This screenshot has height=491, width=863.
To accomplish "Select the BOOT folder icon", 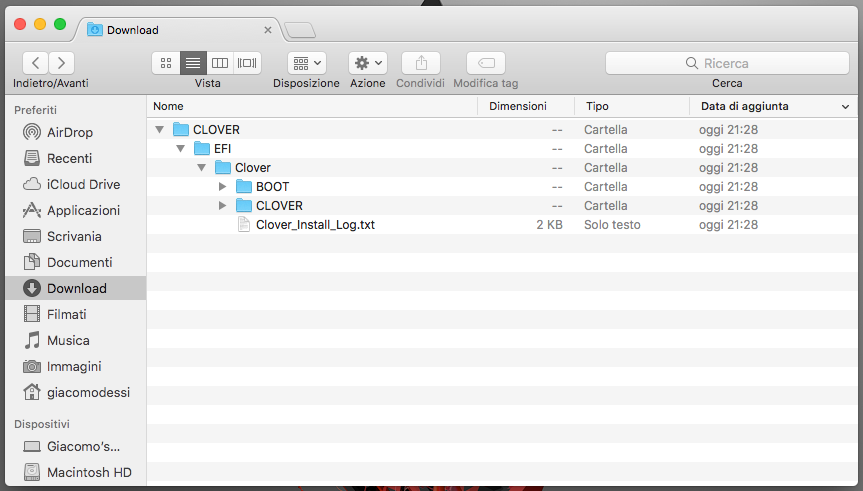I will [244, 187].
